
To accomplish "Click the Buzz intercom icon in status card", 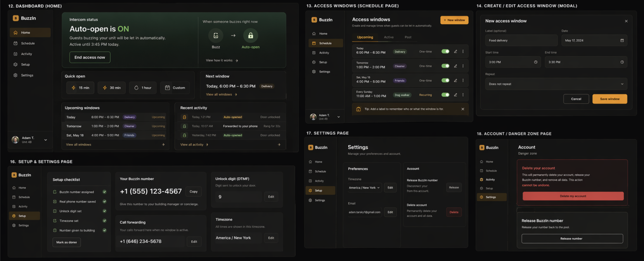I will click(216, 36).
